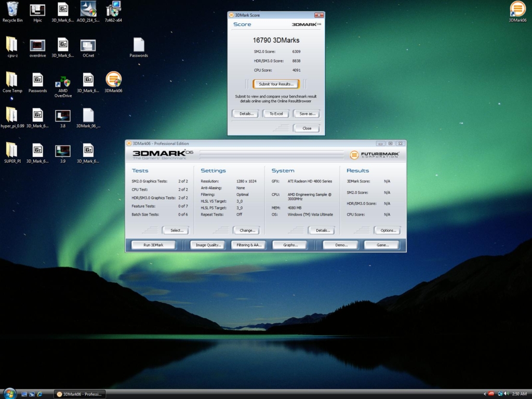Open the Hpic desktop icon
This screenshot has height=399, width=532.
(x=37, y=12)
